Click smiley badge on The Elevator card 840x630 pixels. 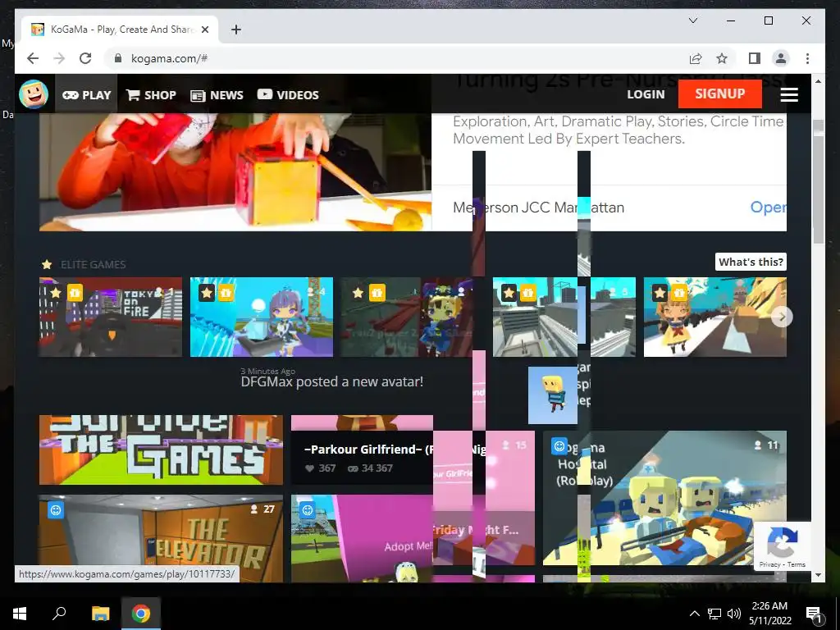click(56, 510)
